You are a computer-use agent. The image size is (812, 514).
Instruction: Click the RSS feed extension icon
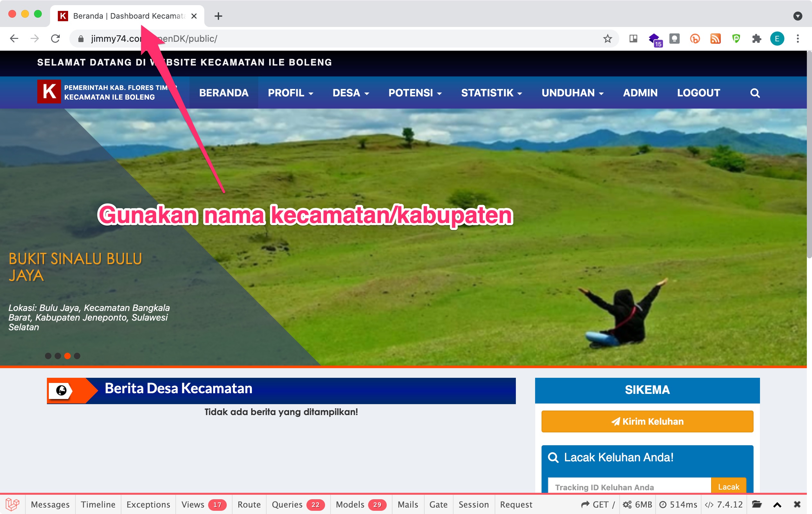(x=716, y=39)
